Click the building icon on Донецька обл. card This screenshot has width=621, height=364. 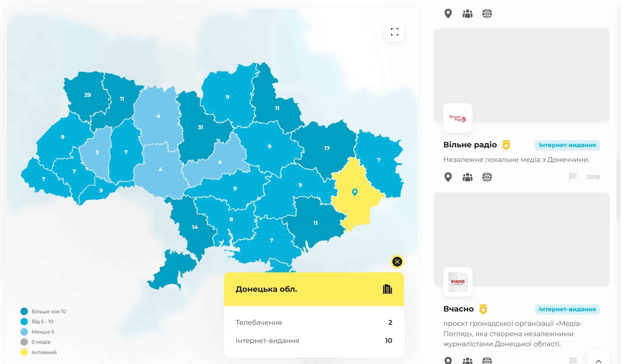387,289
